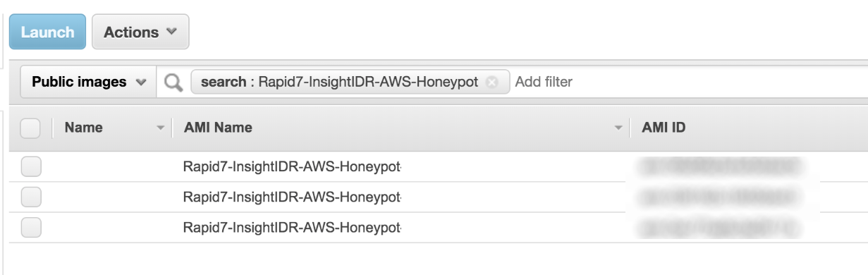Select the second Rapid7-InsightIDR-AWS-Honeypot AMI name
868x275 pixels.
pyautogui.click(x=297, y=197)
